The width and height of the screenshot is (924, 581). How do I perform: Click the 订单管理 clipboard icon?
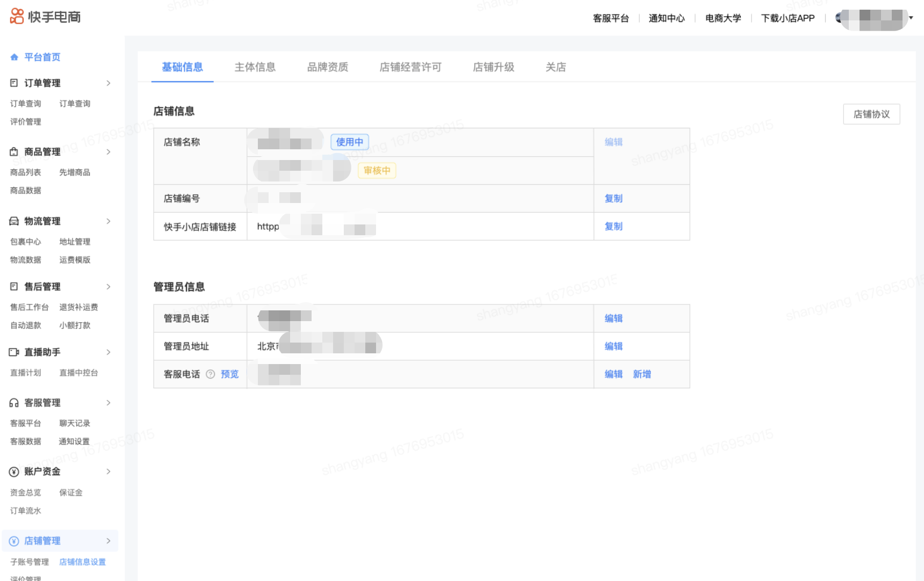point(14,83)
